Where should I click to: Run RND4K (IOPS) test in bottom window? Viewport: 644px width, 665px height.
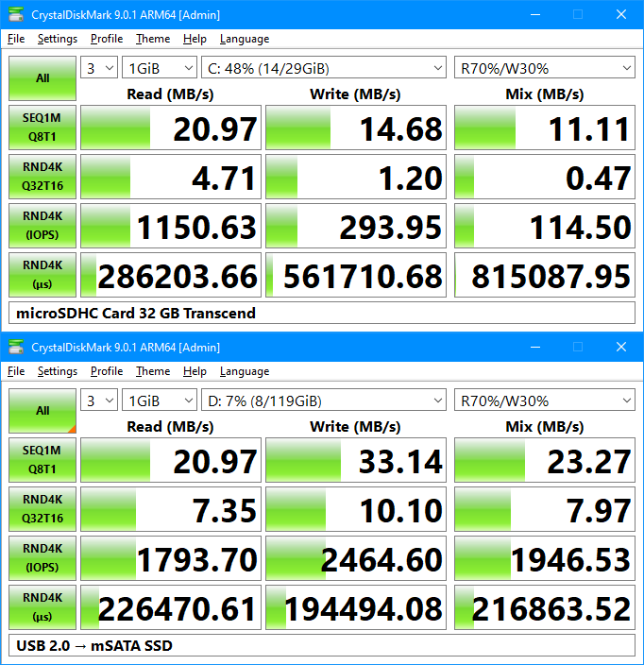(42, 558)
